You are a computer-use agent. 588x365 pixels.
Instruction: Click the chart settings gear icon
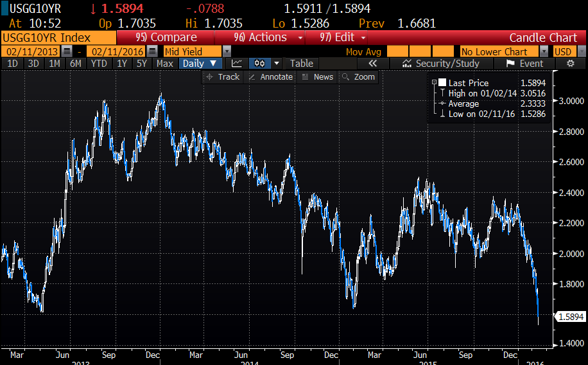[570, 63]
